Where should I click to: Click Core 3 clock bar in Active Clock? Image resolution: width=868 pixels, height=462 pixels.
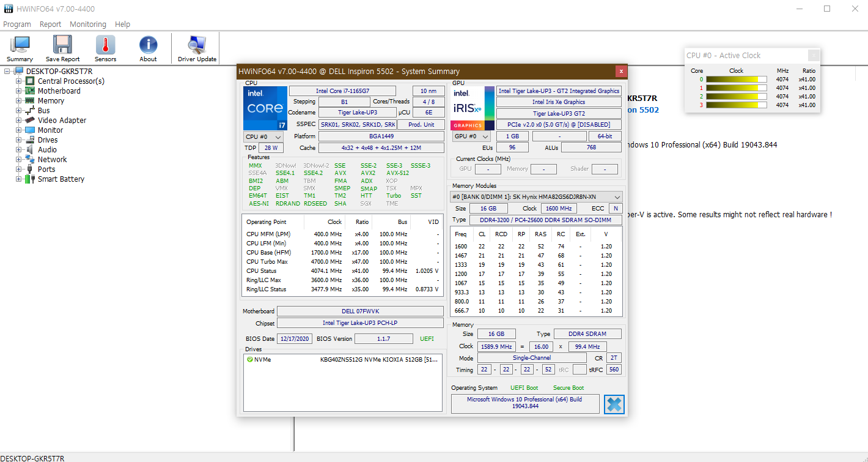click(x=736, y=105)
